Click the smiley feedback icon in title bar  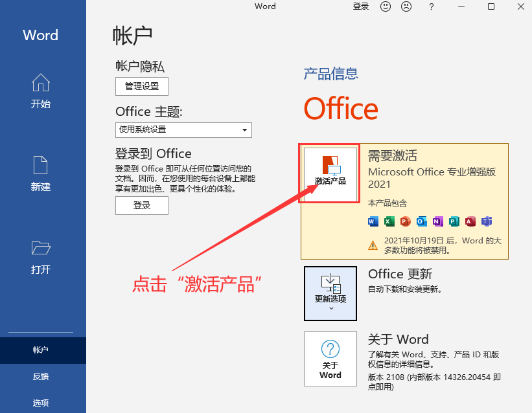(386, 6)
